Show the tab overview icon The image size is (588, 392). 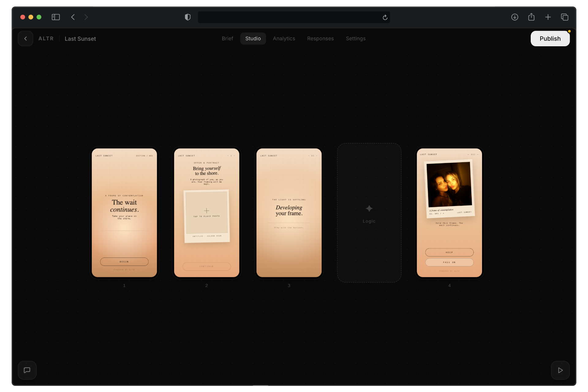click(x=564, y=17)
